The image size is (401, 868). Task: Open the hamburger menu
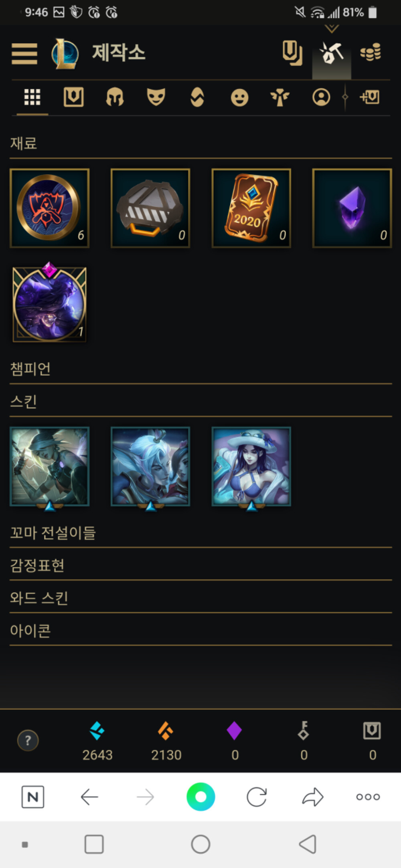[24, 53]
